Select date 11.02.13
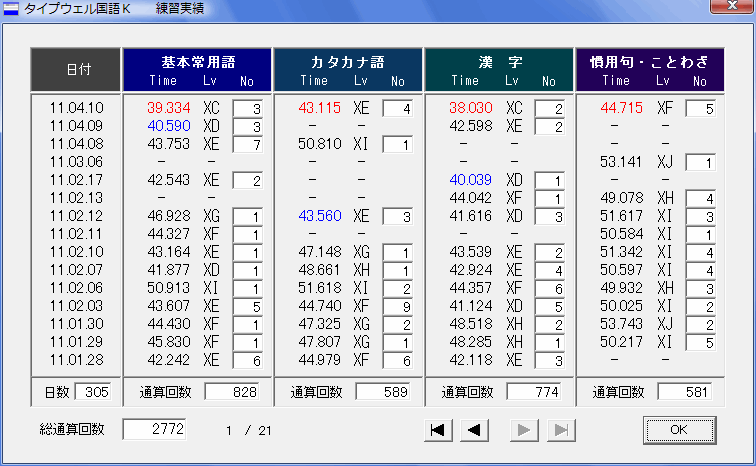The height and width of the screenshot is (466, 756). click(x=76, y=198)
